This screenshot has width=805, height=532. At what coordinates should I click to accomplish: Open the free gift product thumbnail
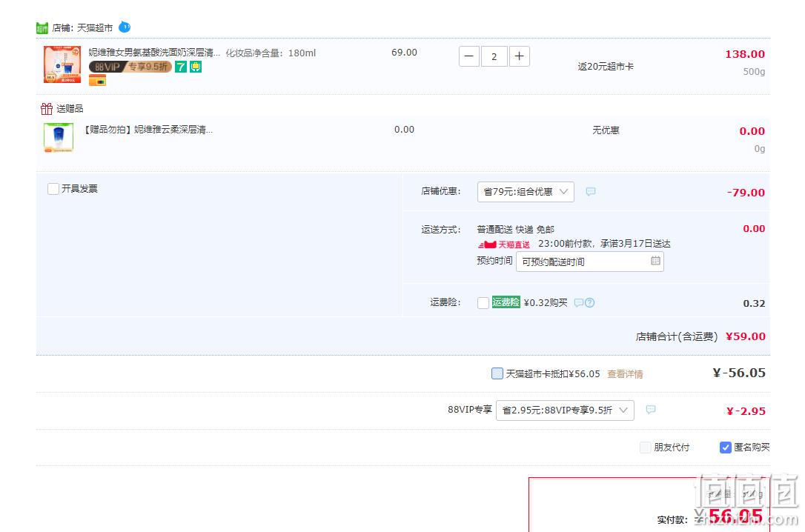pyautogui.click(x=59, y=138)
